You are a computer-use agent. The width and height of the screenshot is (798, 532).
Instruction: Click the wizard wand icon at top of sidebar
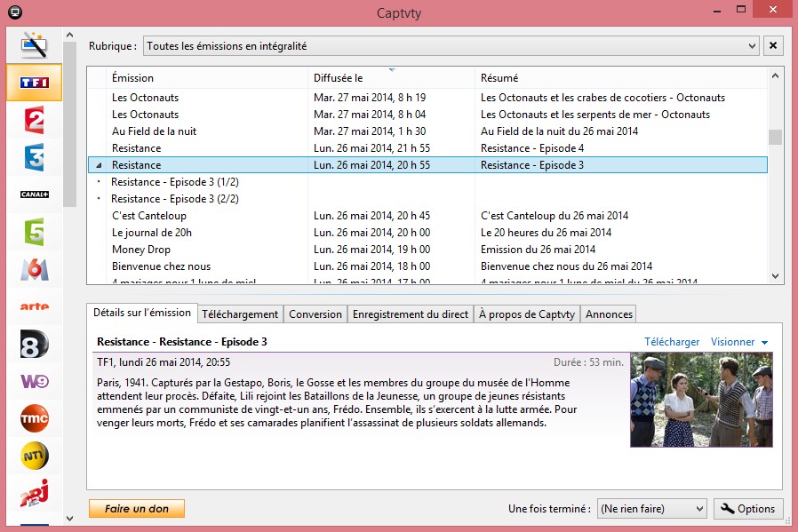pyautogui.click(x=34, y=44)
